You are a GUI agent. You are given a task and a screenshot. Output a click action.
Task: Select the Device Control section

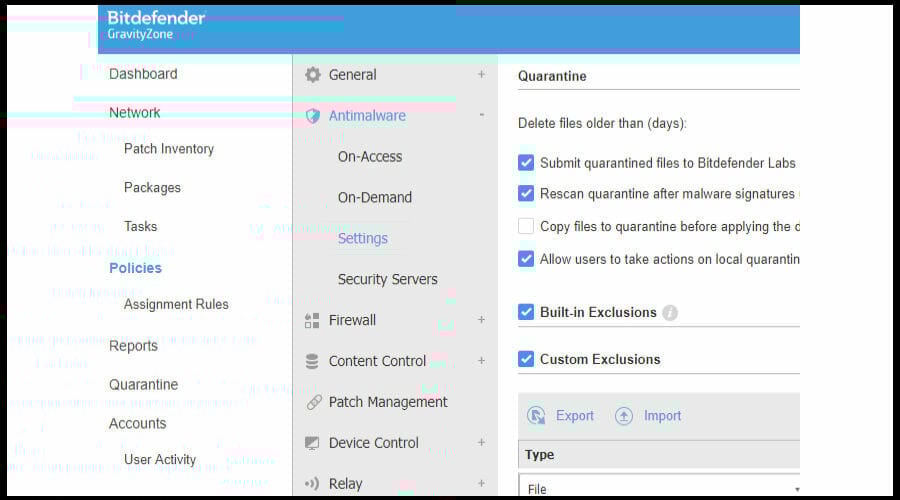click(374, 443)
